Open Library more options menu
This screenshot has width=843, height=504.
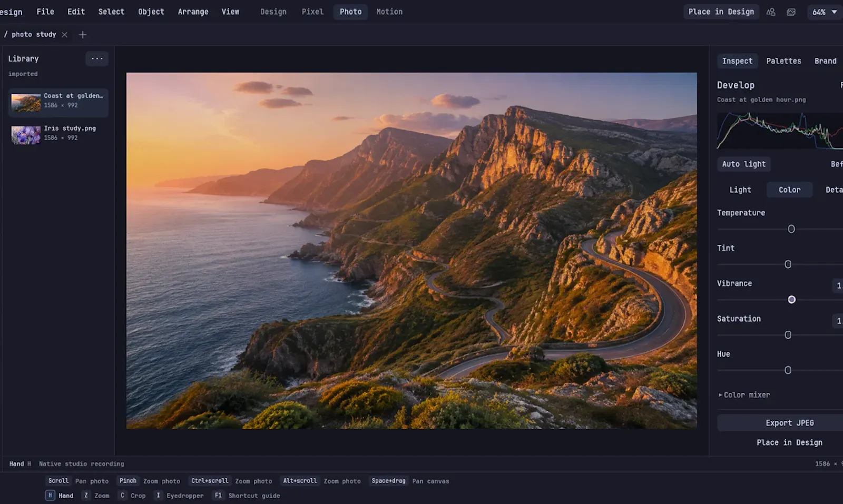[x=97, y=58]
